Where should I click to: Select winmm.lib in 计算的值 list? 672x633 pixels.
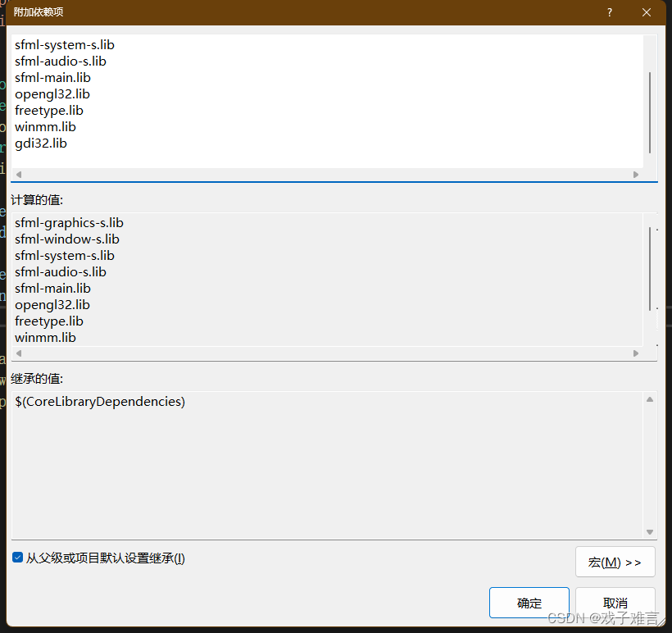(x=45, y=338)
